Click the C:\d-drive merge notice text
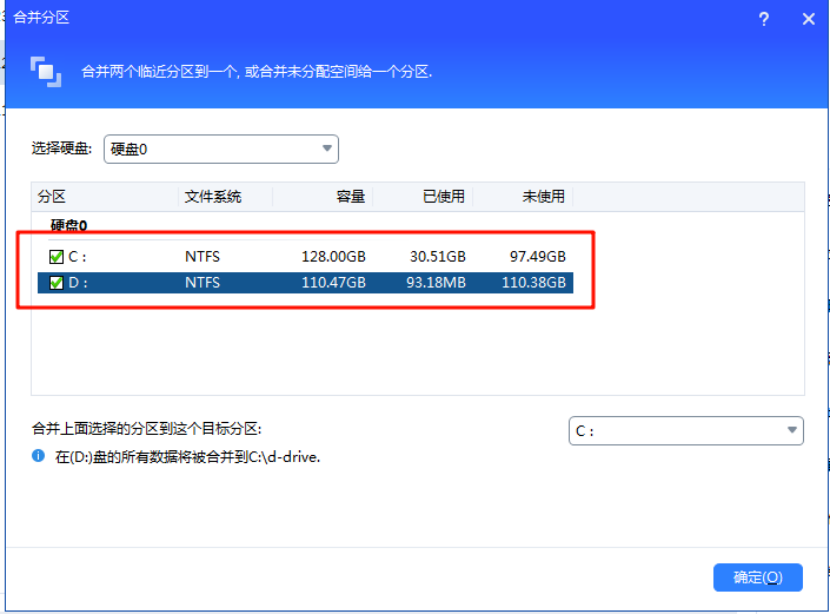This screenshot has width=831, height=614. pyautogui.click(x=188, y=457)
